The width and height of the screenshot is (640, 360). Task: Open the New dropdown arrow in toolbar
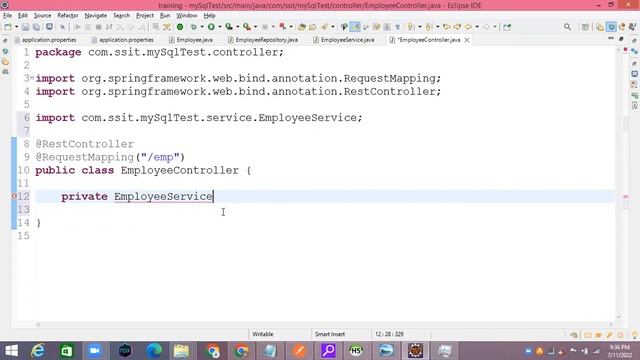16,27
